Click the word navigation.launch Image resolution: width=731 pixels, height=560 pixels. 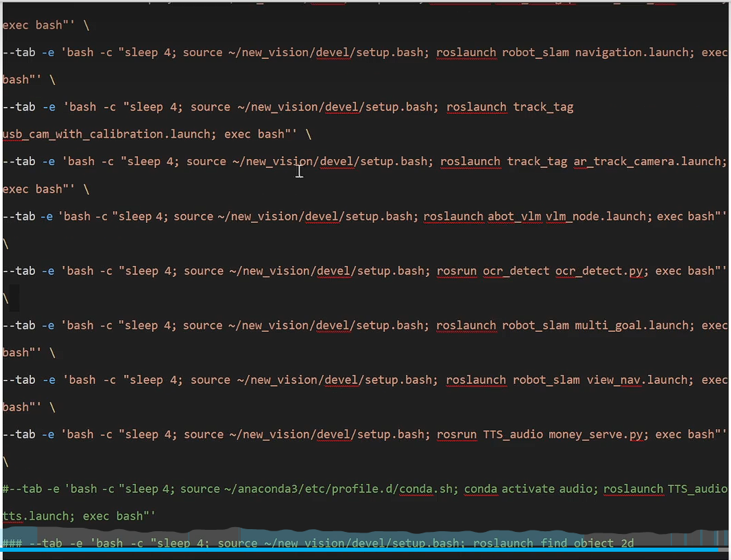point(632,53)
